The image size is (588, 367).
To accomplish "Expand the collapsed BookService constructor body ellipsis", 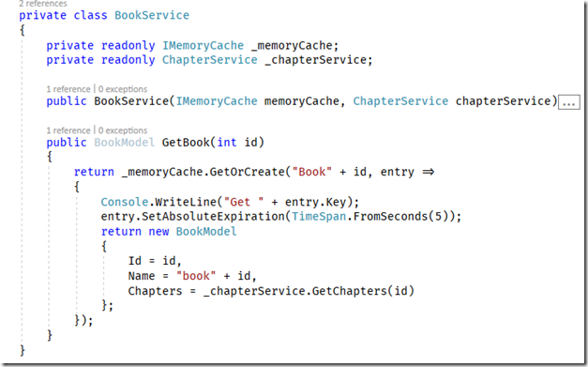I will [x=569, y=102].
